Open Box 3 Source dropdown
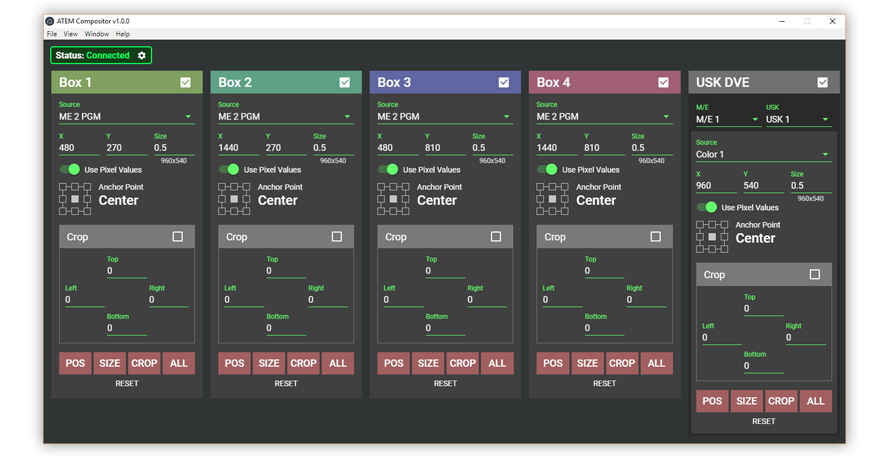Image resolution: width=888 pixels, height=469 pixels. [x=445, y=117]
